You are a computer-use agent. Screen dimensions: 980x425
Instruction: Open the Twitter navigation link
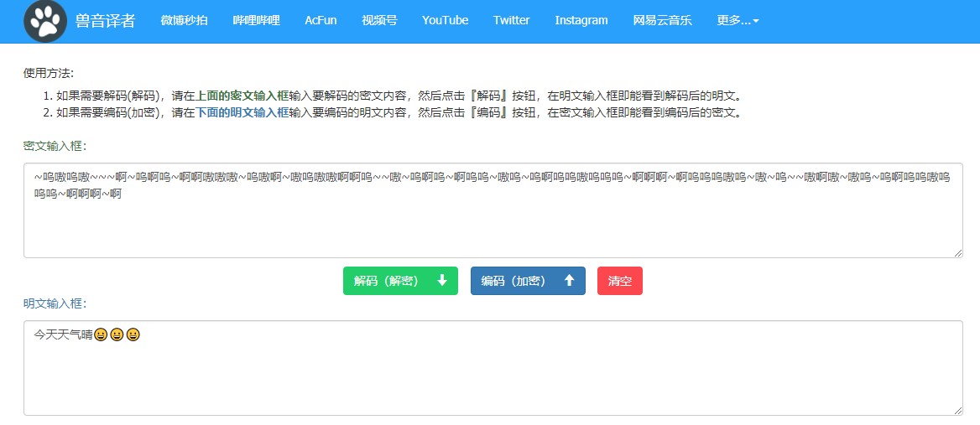511,21
